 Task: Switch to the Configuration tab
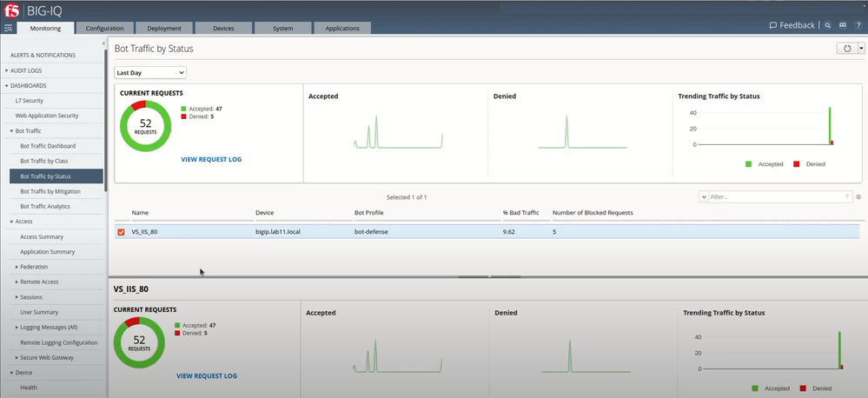click(x=104, y=28)
